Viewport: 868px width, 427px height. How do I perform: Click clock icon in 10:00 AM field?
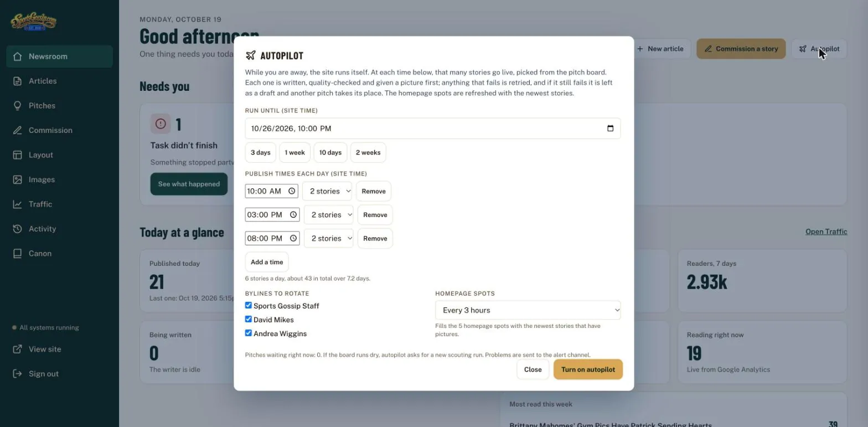tap(292, 191)
